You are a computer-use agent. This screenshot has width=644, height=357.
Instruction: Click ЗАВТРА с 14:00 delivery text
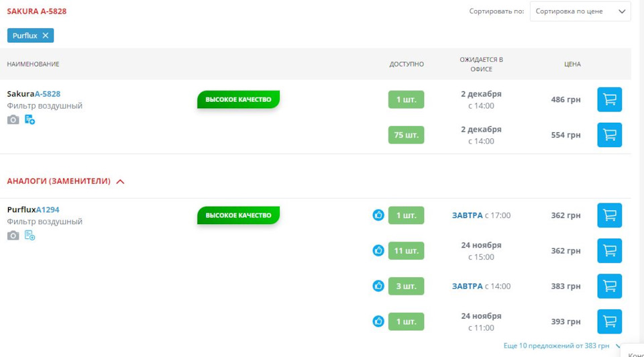[482, 286]
